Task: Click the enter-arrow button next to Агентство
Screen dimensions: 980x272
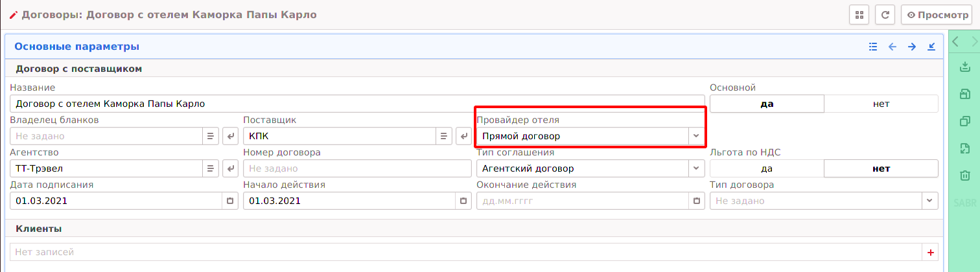Action: click(231, 168)
